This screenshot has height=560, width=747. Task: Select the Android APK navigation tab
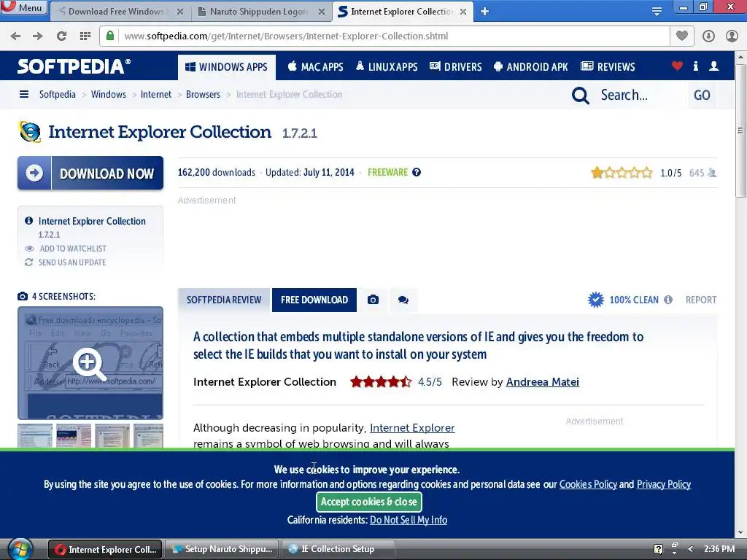coord(531,67)
